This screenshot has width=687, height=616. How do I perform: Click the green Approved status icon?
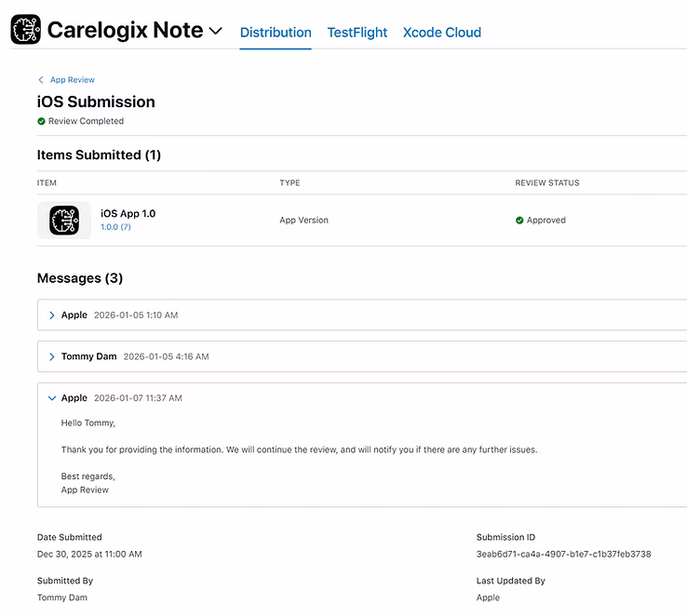coord(519,221)
